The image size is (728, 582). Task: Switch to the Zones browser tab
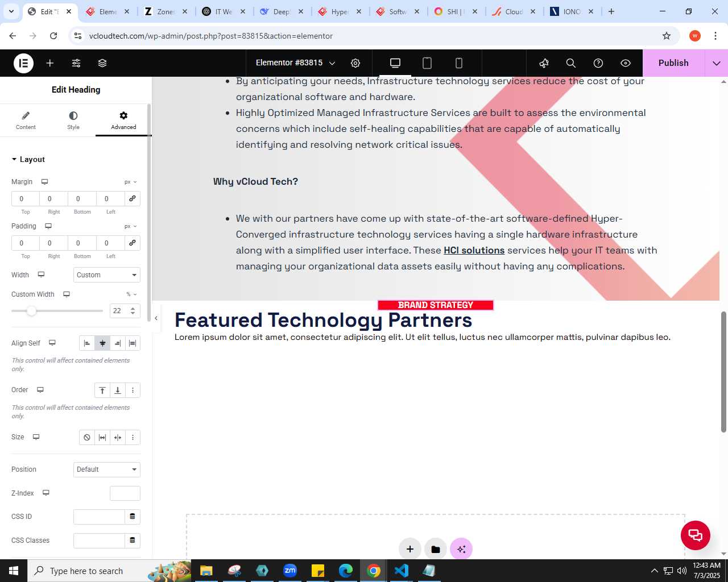165,11
